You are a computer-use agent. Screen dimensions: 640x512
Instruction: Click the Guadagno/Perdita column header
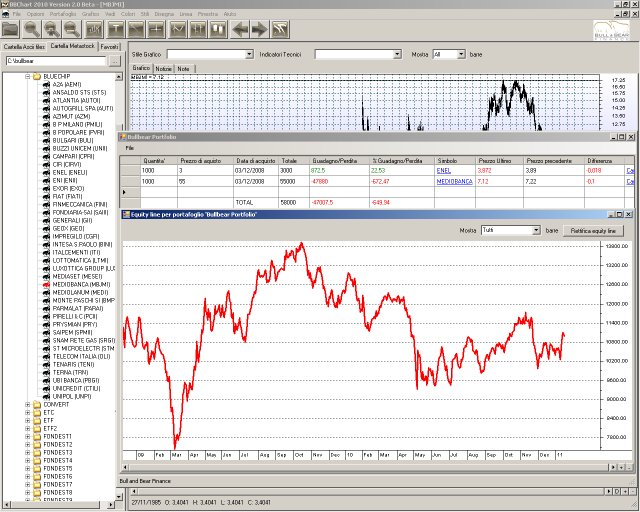[339, 161]
